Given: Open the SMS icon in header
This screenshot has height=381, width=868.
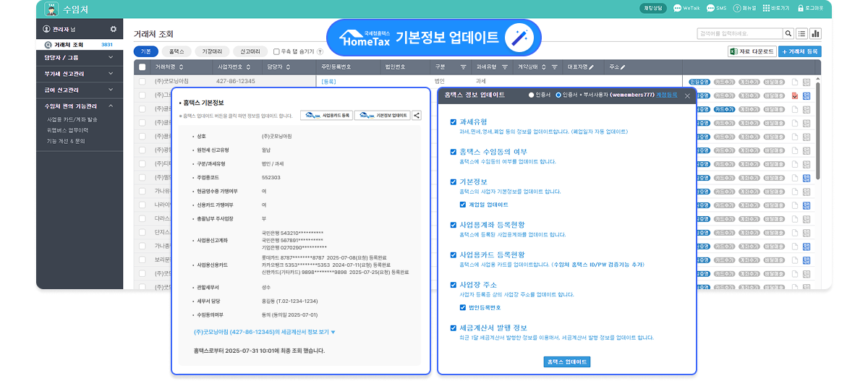Looking at the screenshot, I should tap(710, 8).
